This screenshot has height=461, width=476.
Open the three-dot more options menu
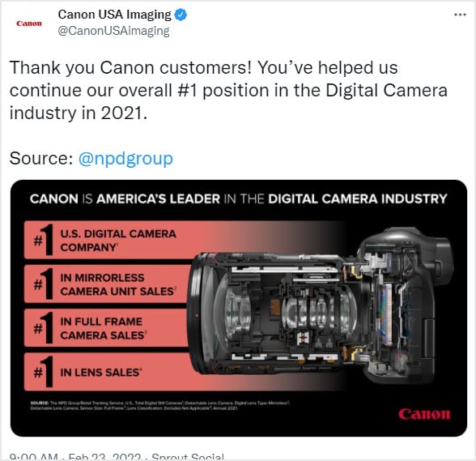[x=460, y=15]
